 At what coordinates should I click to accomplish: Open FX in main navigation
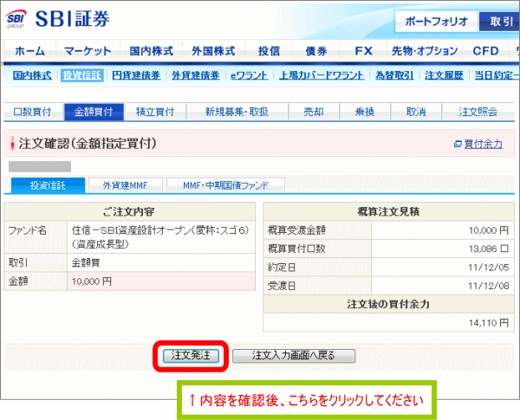[x=363, y=51]
